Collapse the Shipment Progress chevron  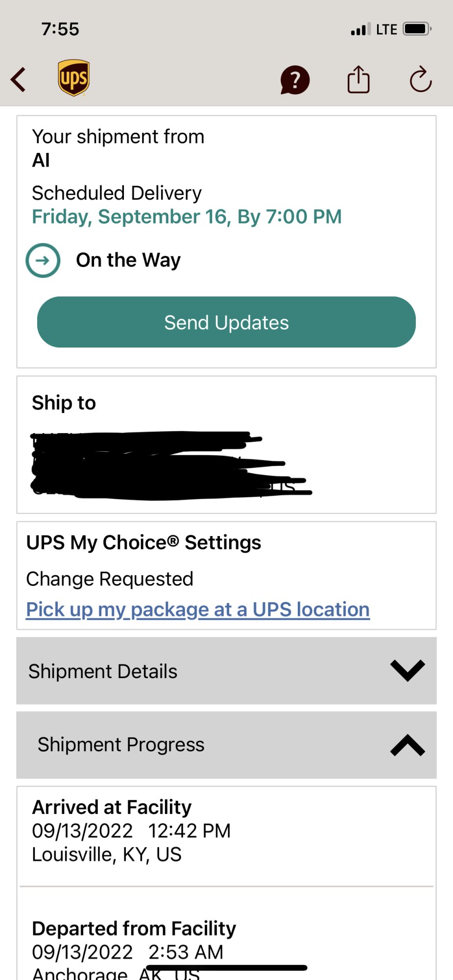pyautogui.click(x=407, y=745)
